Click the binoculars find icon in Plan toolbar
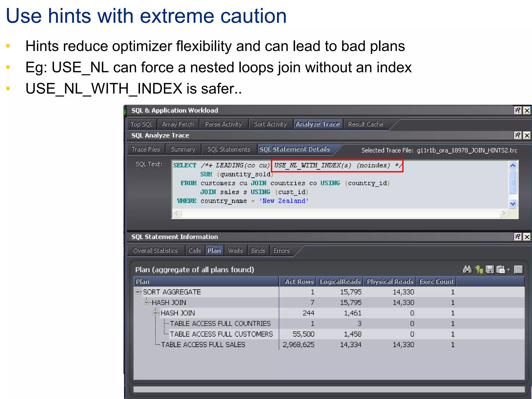Viewport: 532px width, 399px height. click(x=467, y=269)
